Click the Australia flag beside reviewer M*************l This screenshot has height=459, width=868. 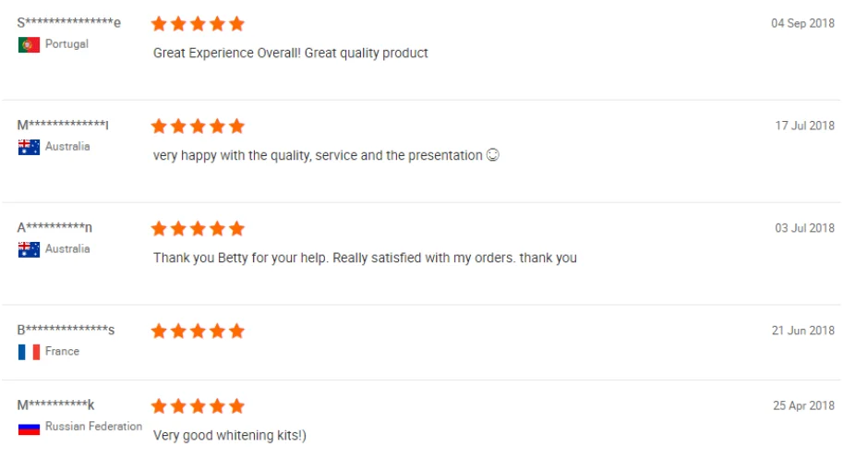click(x=29, y=147)
